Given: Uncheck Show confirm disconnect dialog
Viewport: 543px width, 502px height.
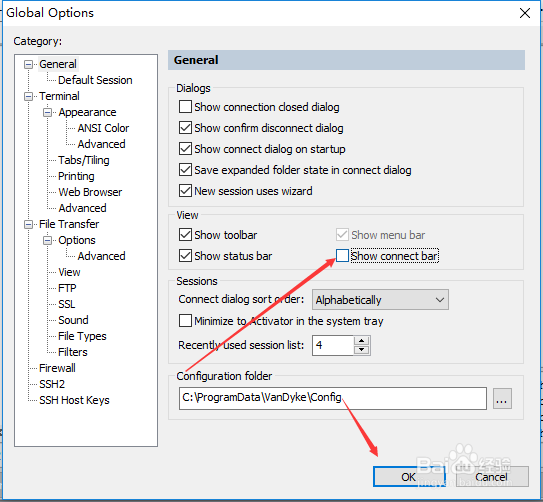Looking at the screenshot, I should (185, 128).
